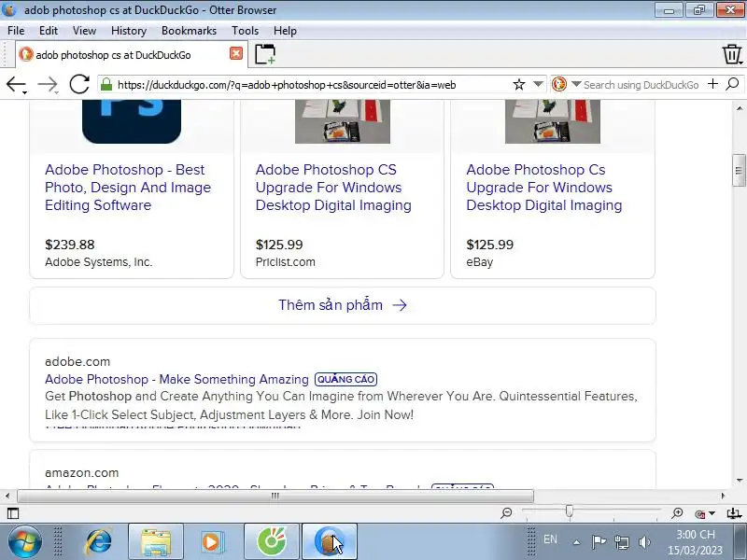
Task: Open eBay Adobe Photoshop Cs Upgrade link
Action: [544, 188]
